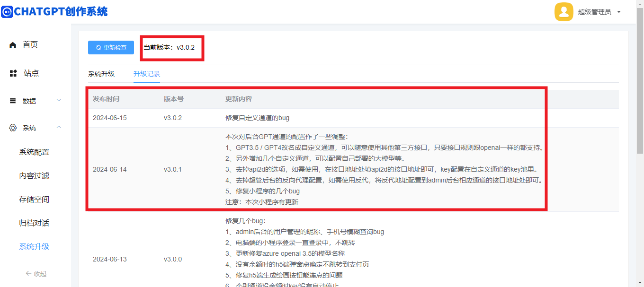Click the 重新检查 button
Viewport: 644px width, 287px height.
tap(111, 47)
